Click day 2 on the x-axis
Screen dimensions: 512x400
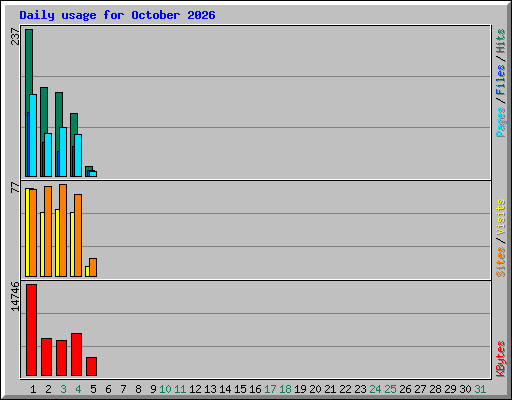pyautogui.click(x=48, y=389)
